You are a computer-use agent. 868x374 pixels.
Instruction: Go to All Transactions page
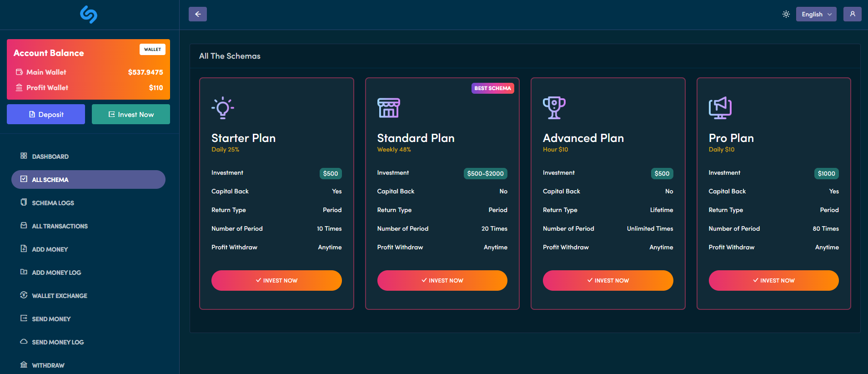coord(60,226)
